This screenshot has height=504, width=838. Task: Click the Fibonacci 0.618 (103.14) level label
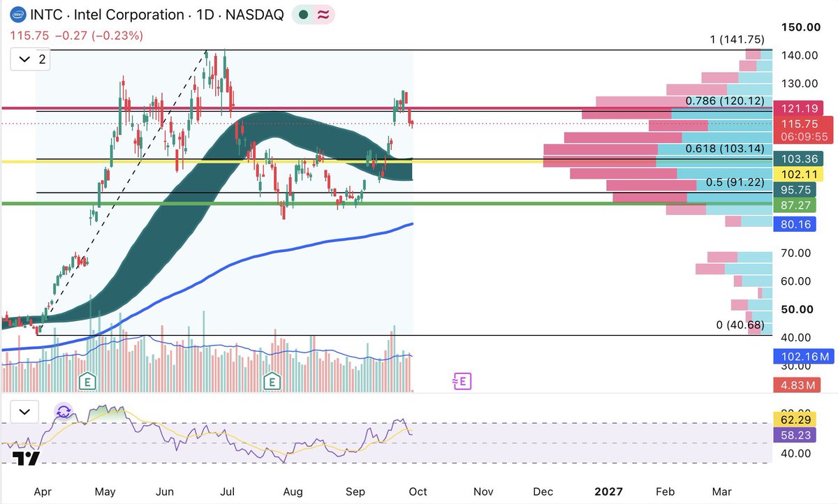point(725,149)
